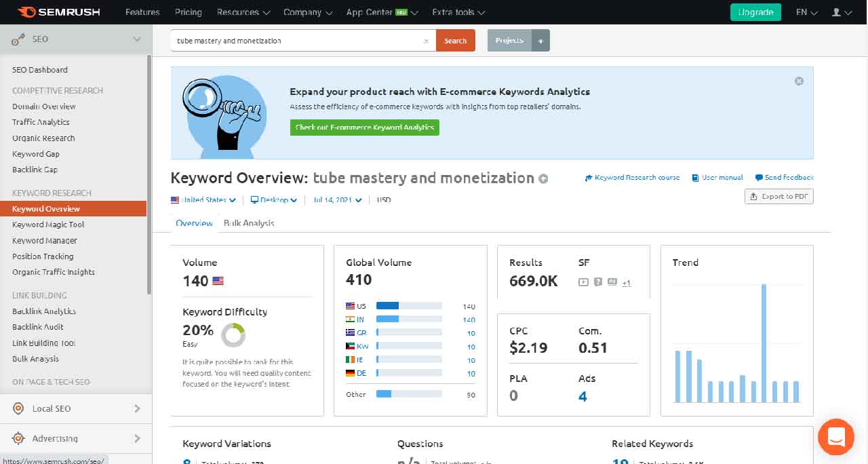Click the US flag beside Volume 140
The height and width of the screenshot is (464, 868).
click(218, 281)
